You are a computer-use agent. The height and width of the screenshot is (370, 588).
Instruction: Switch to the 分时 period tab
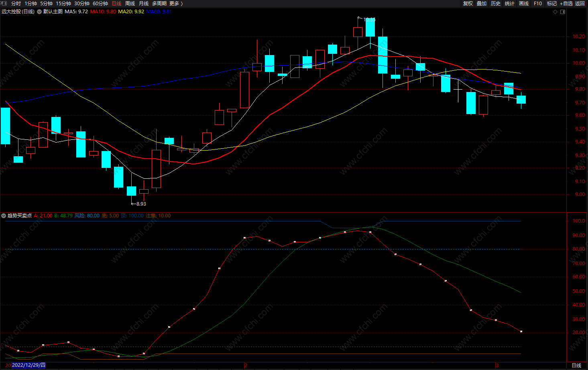coord(16,3)
